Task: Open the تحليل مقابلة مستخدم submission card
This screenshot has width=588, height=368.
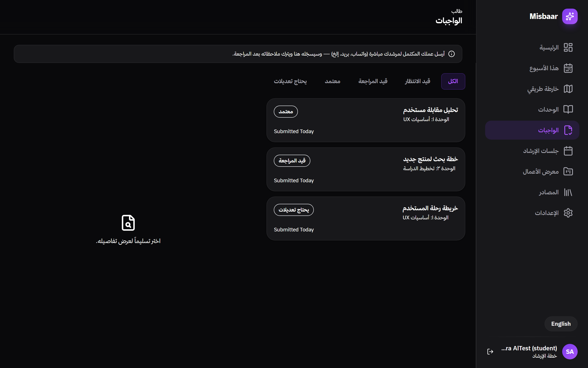Action: pos(366,120)
